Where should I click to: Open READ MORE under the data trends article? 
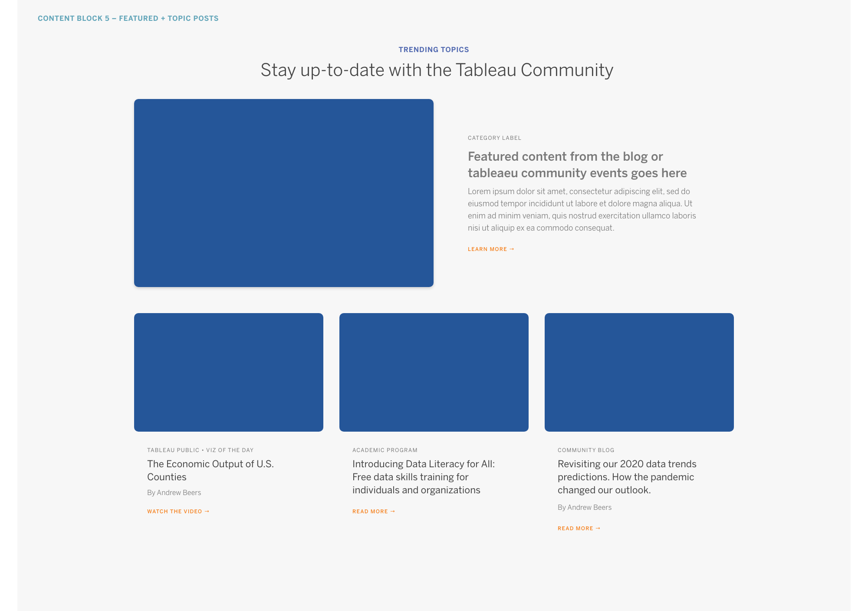coord(575,528)
